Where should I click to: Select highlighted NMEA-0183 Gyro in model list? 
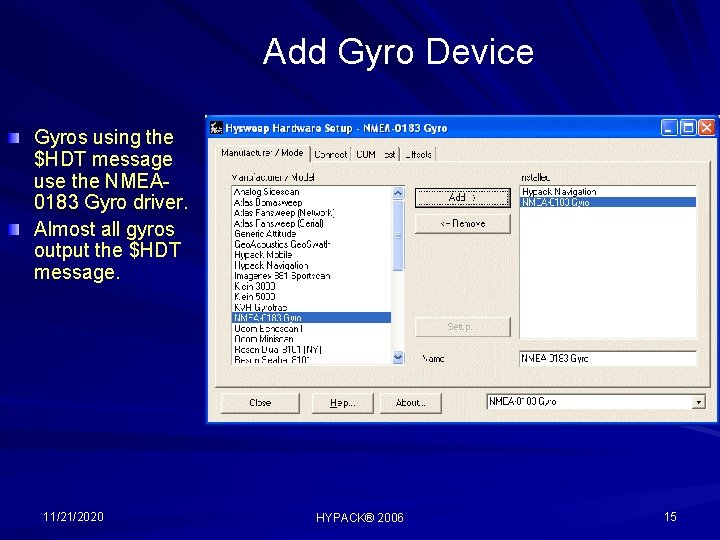[x=312, y=318]
